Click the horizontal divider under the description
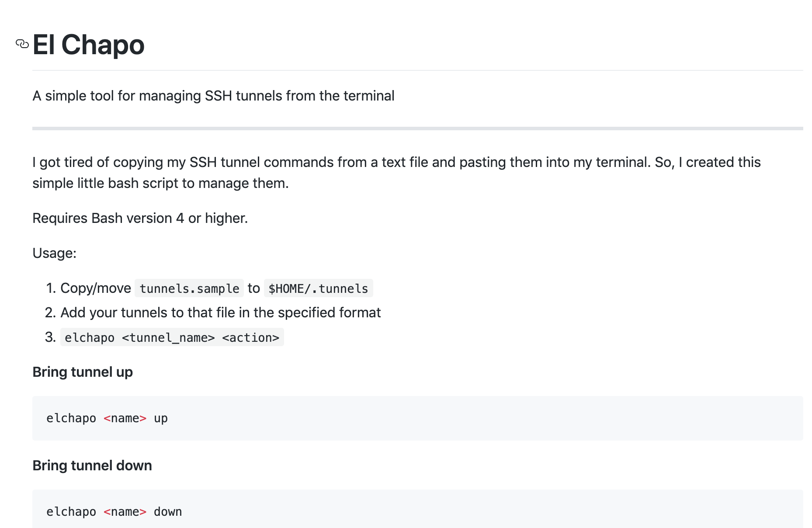Viewport: 812px width, 528px height. [x=417, y=129]
